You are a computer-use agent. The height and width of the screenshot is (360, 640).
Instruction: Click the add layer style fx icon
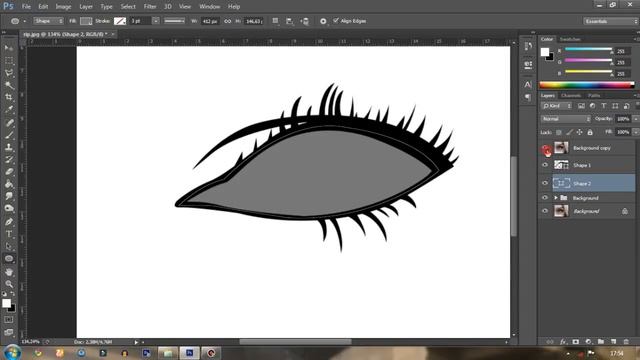tap(563, 341)
